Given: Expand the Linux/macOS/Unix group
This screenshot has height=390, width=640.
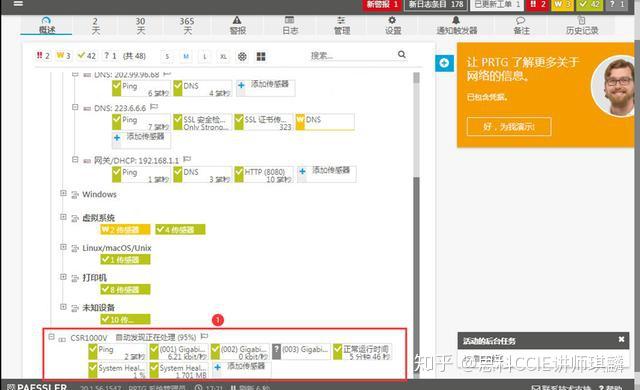Looking at the screenshot, I should pos(63,247).
